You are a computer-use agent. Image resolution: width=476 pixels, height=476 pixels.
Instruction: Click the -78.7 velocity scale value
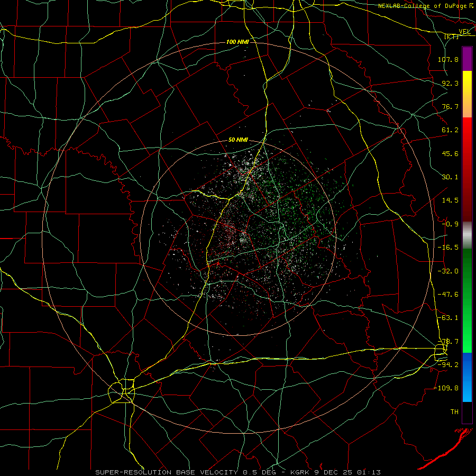pos(448,342)
